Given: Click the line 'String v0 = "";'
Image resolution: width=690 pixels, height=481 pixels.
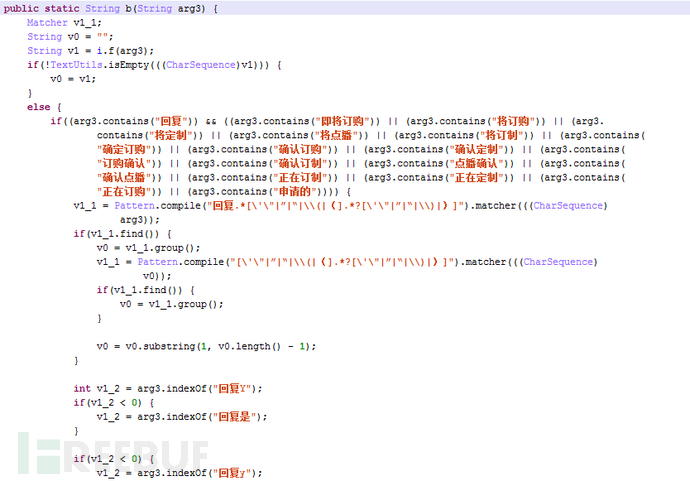Looking at the screenshot, I should coord(70,37).
